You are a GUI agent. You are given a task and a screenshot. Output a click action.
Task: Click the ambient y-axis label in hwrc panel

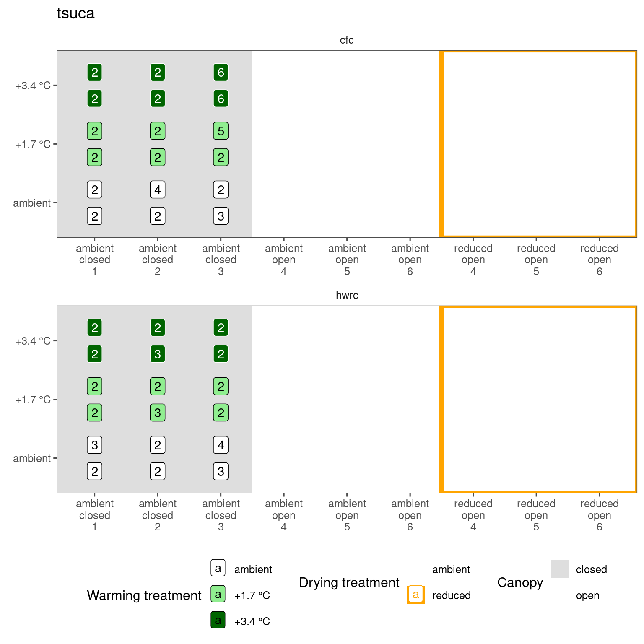pos(32,459)
